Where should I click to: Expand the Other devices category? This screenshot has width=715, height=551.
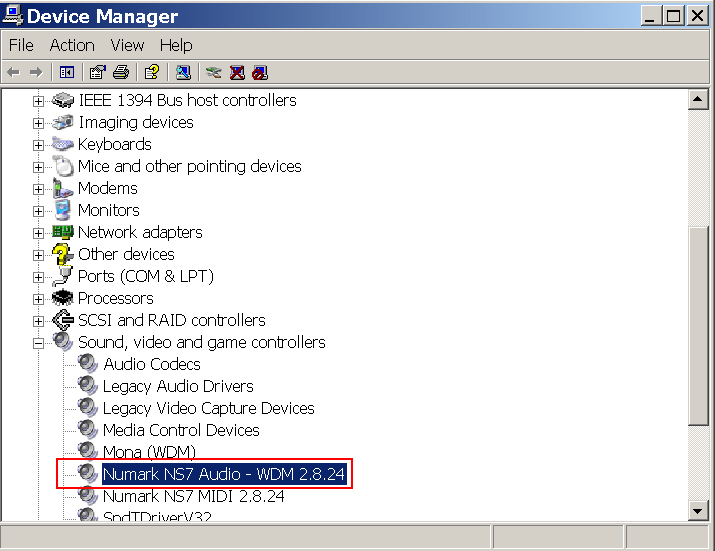38,254
